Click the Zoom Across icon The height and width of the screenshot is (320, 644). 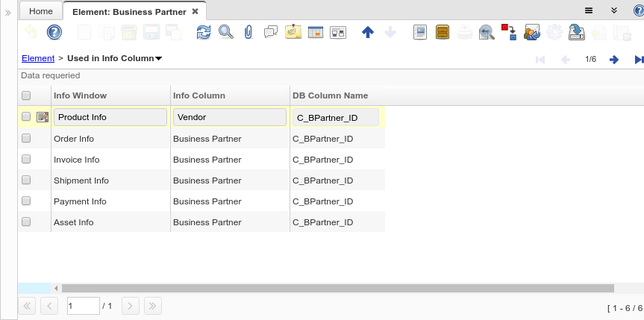(487, 32)
